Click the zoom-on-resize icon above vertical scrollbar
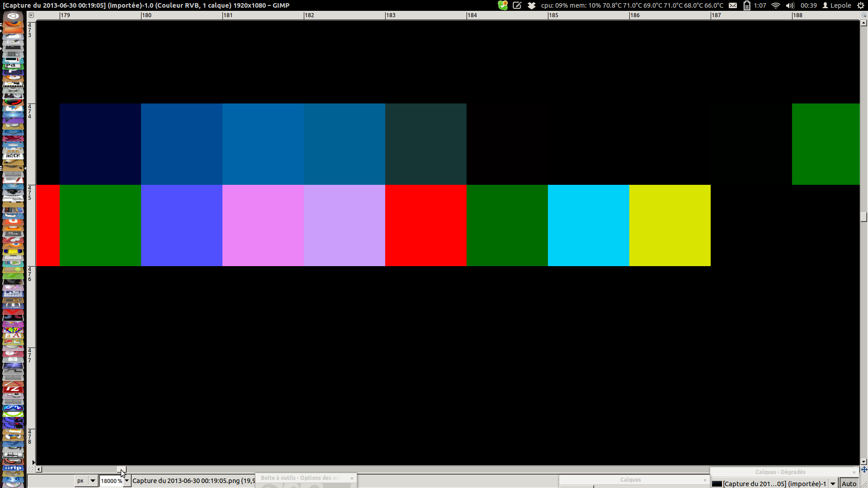The width and height of the screenshot is (868, 488). (x=864, y=15)
